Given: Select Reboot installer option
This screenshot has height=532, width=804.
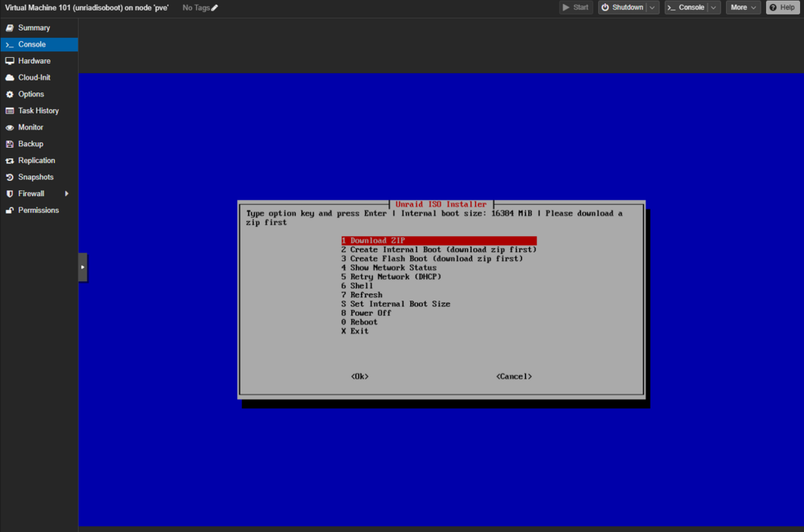Looking at the screenshot, I should 359,322.
